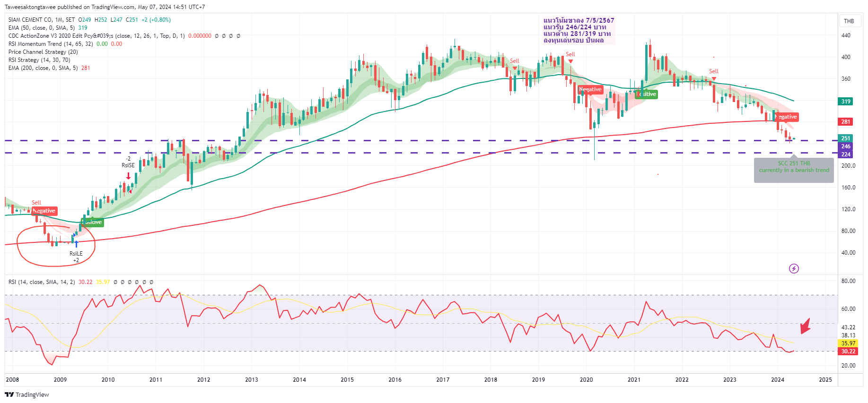This screenshot has width=868, height=403.
Task: Click the Negative label near 2024
Action: pyautogui.click(x=786, y=117)
